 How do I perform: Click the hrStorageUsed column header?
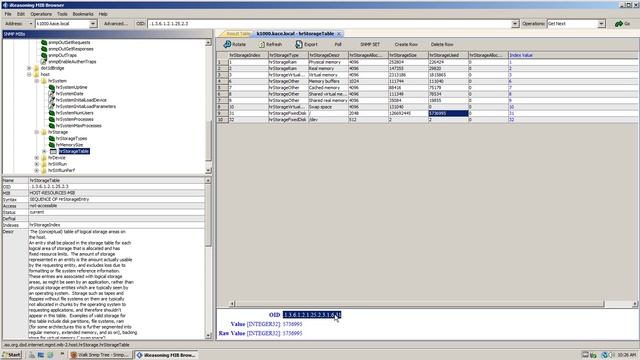point(448,55)
